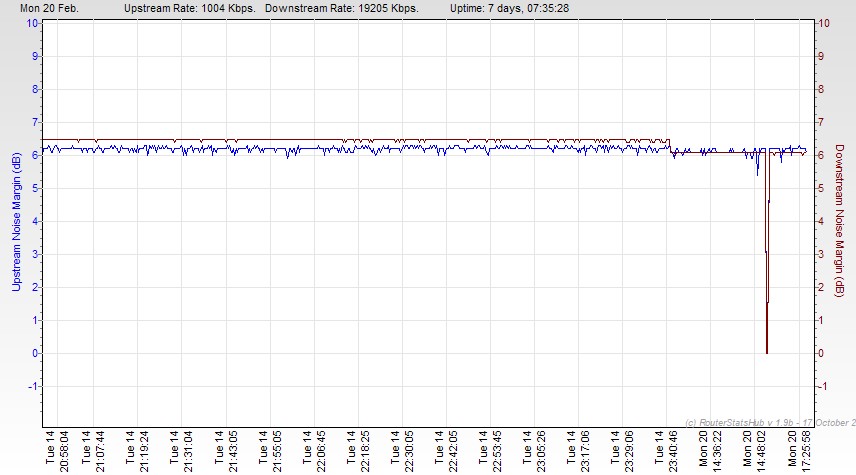This screenshot has width=856, height=475.
Task: Select the Tue 14 20:56:04 time label
Action: click(58, 448)
